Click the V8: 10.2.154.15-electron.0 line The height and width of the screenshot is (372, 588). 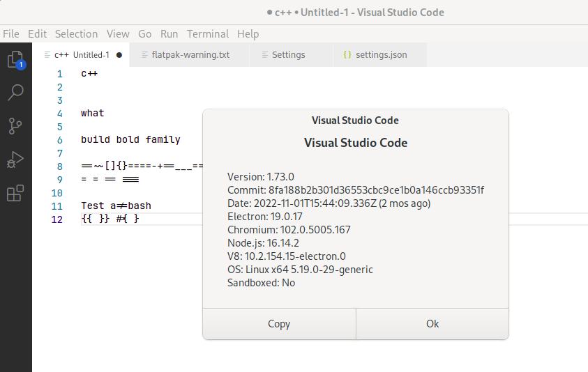point(287,256)
